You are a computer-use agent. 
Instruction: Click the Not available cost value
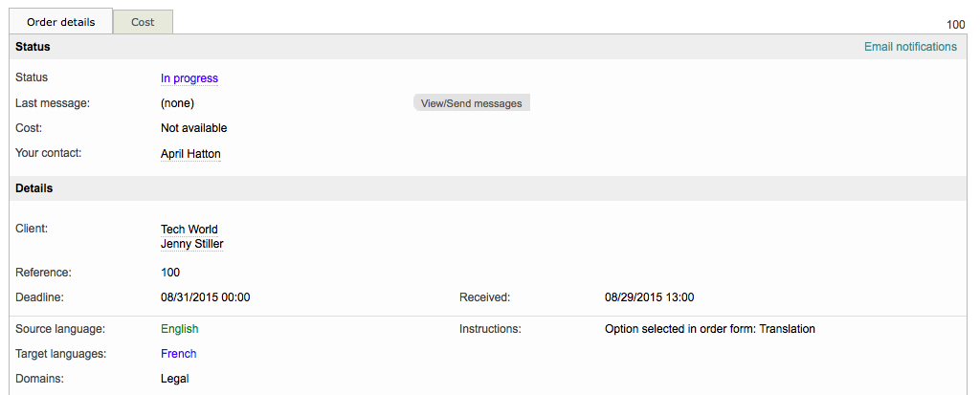point(194,128)
